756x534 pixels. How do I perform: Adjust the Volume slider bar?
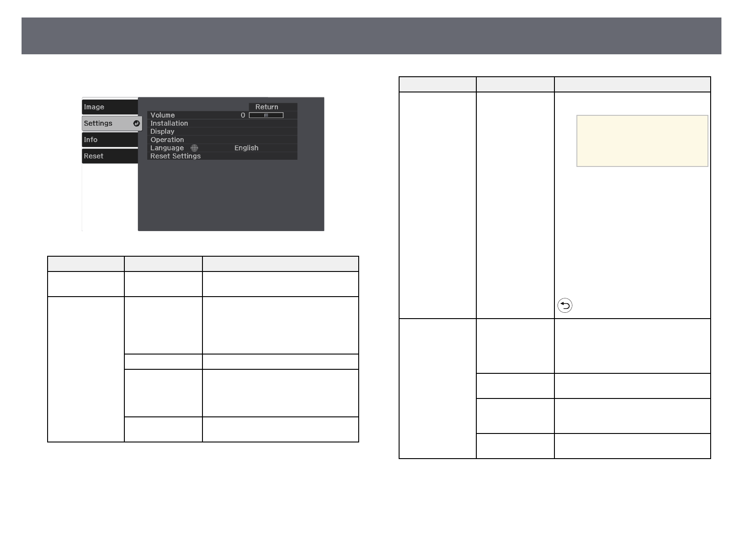(266, 115)
